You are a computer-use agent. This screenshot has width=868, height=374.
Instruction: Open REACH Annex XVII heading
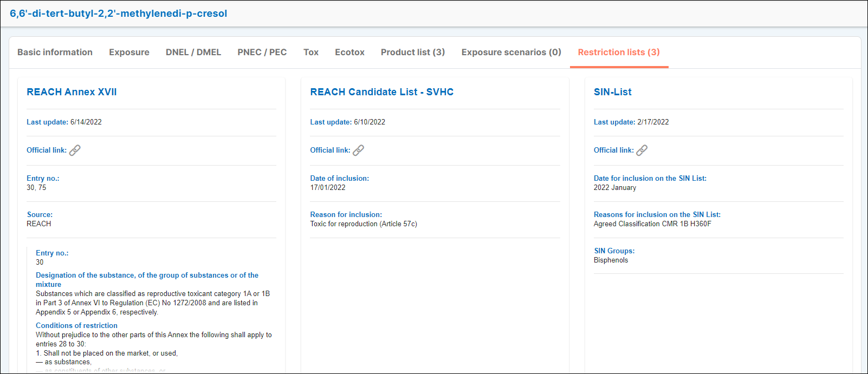tap(72, 92)
